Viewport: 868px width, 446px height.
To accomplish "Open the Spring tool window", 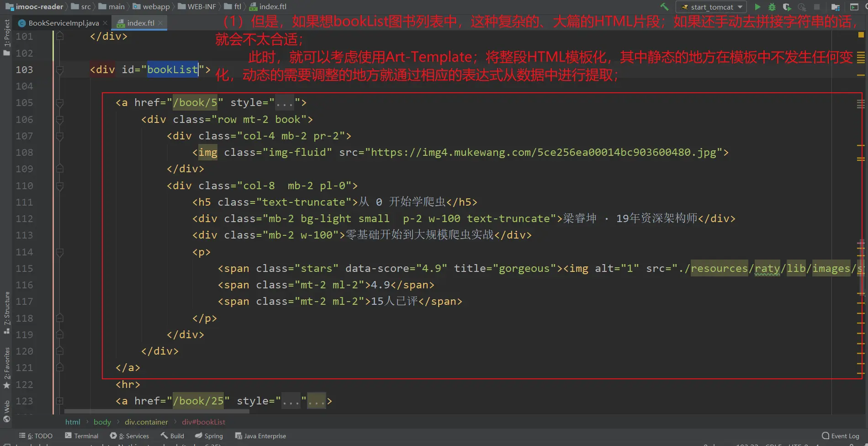I will tap(209, 436).
